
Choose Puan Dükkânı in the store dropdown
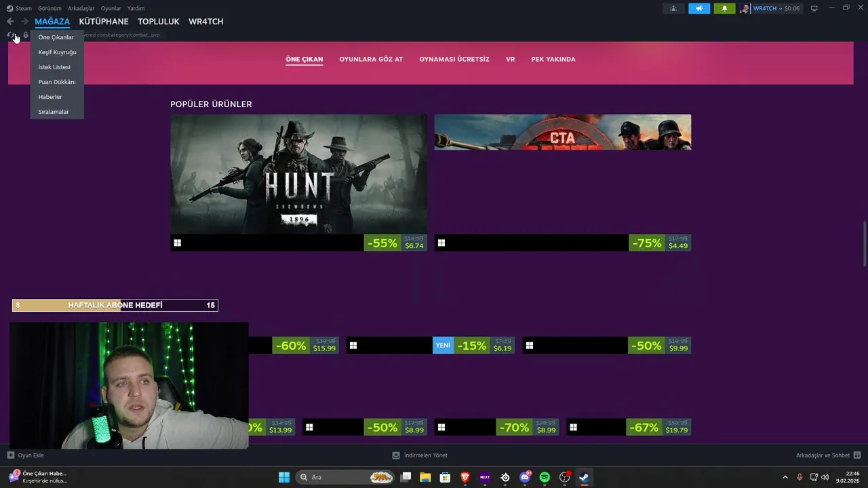(57, 82)
